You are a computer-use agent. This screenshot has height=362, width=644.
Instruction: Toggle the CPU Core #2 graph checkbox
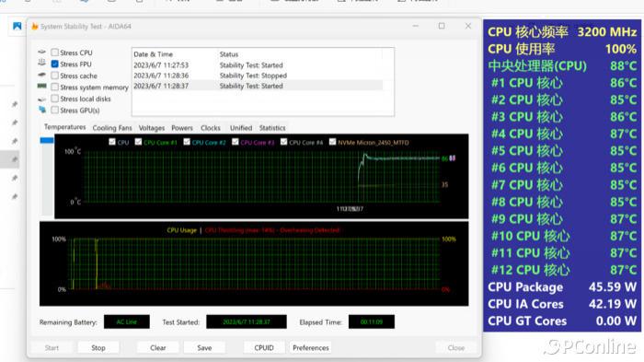coord(187,142)
